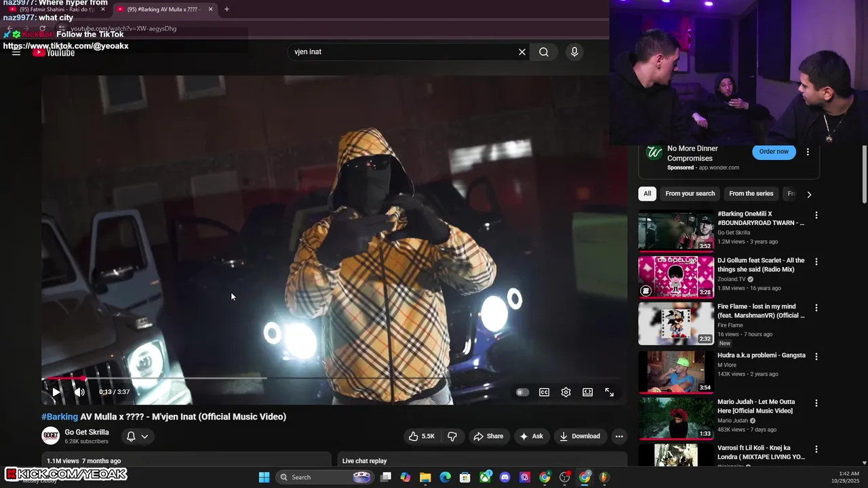This screenshot has height=488, width=868.
Task: Open File Explorer from taskbar
Action: pos(425,477)
